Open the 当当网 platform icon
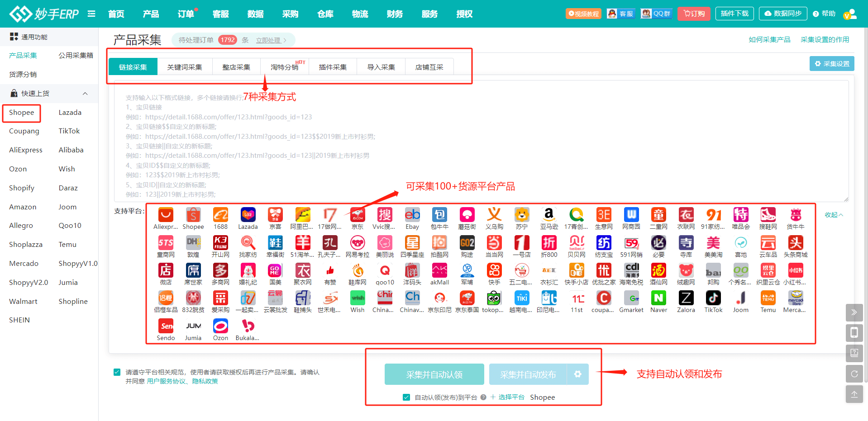Screen dimensions: 868x421 pos(494,243)
